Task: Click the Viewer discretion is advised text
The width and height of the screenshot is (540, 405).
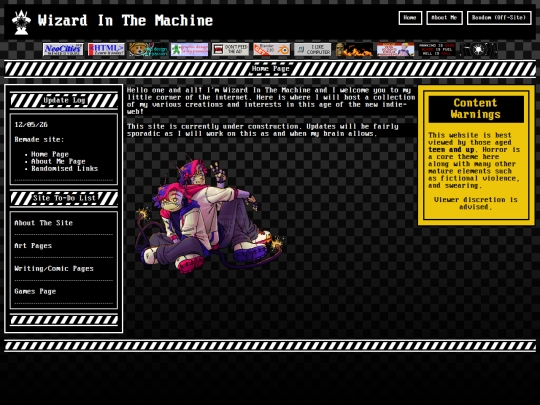Action: click(476, 203)
